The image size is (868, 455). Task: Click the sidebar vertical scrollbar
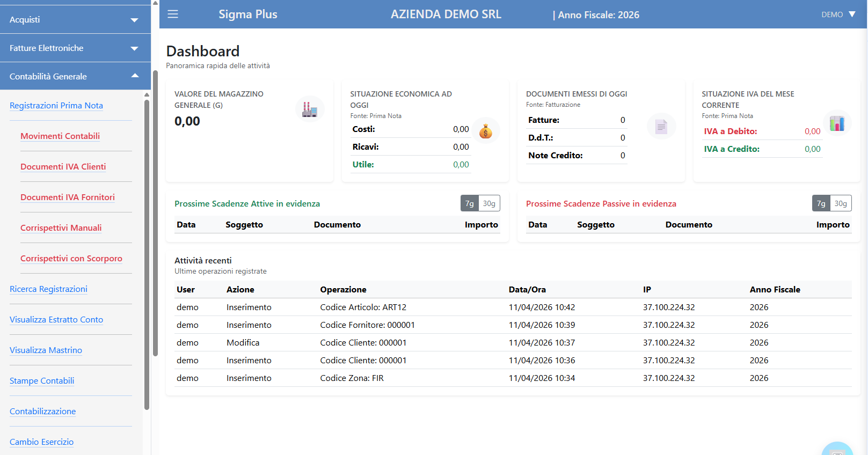[x=147, y=252]
